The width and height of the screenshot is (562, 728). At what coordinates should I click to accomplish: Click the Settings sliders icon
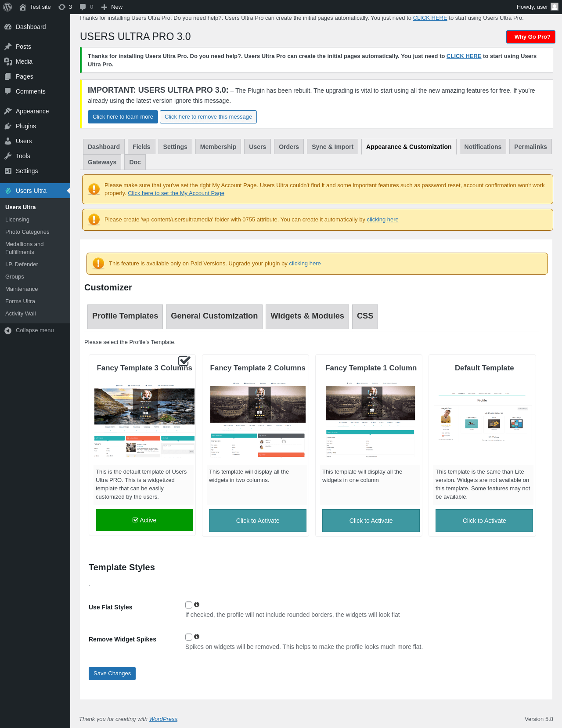(x=8, y=171)
